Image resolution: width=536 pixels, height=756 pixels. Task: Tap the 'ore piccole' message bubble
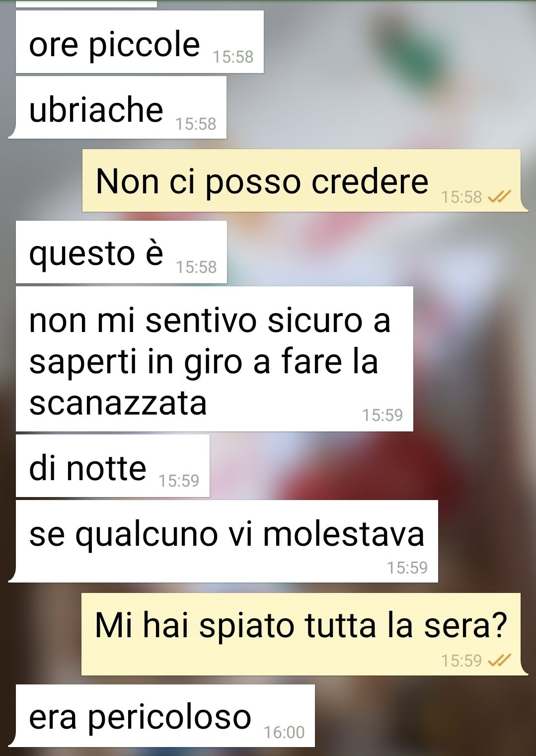tap(140, 42)
